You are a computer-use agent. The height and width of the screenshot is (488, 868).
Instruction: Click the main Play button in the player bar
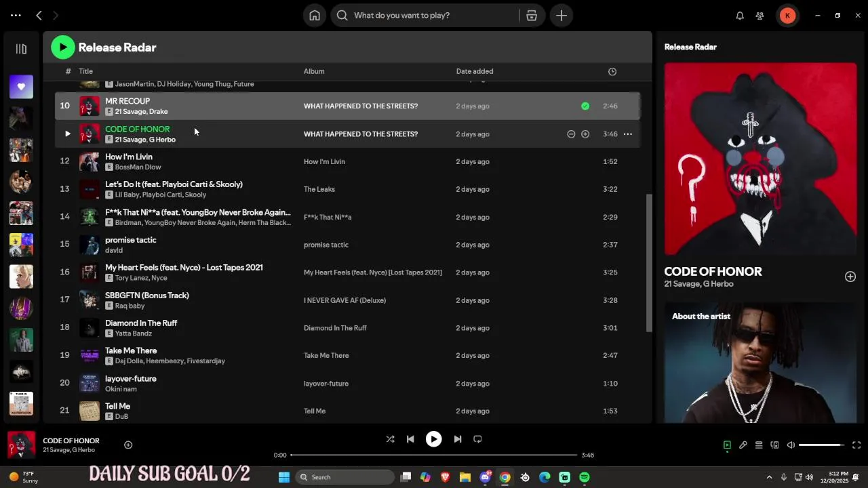click(x=433, y=439)
